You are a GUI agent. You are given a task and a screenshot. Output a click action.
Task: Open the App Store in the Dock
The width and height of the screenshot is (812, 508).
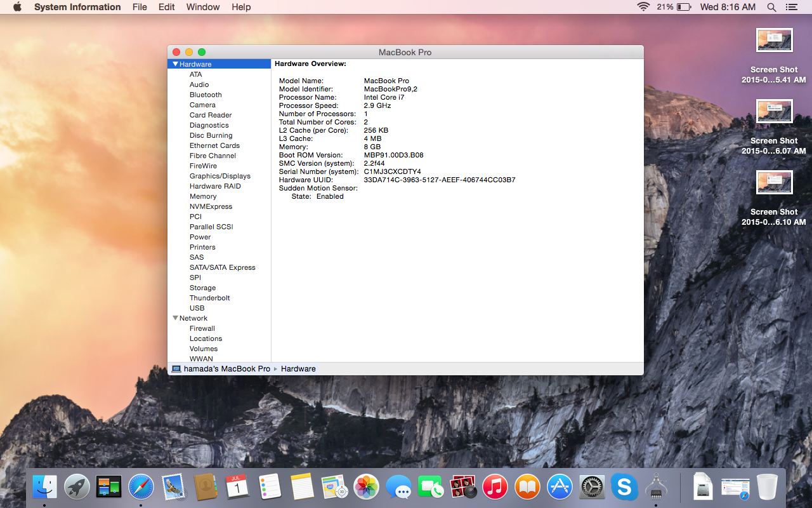coord(560,487)
